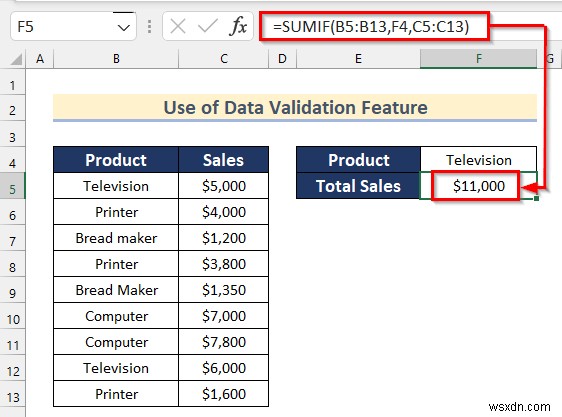
Task: Expand the Name Box dropdown arrow
Action: pos(124,27)
